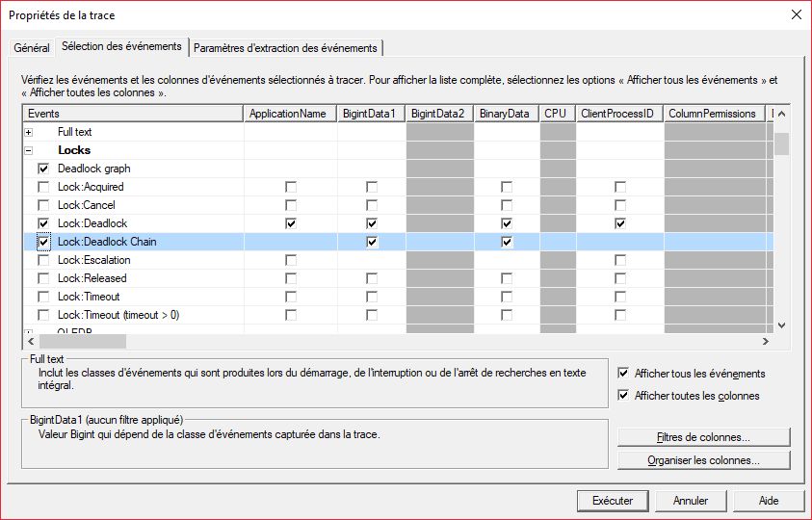The image size is (812, 520).
Task: Open Filtres de colonnes dialog
Action: tap(702, 437)
